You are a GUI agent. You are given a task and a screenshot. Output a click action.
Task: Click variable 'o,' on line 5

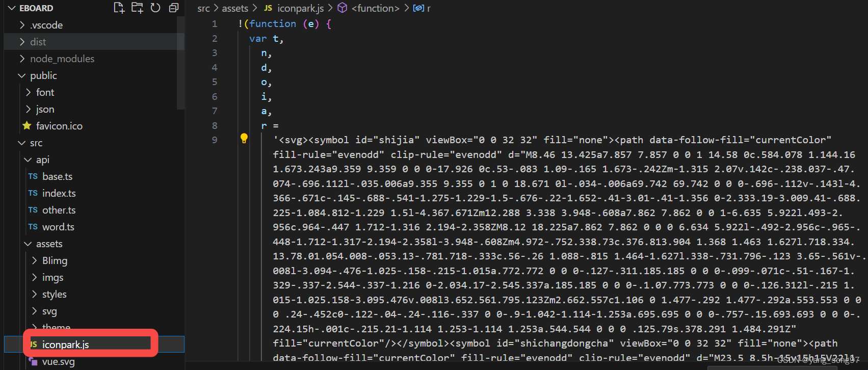pos(267,82)
